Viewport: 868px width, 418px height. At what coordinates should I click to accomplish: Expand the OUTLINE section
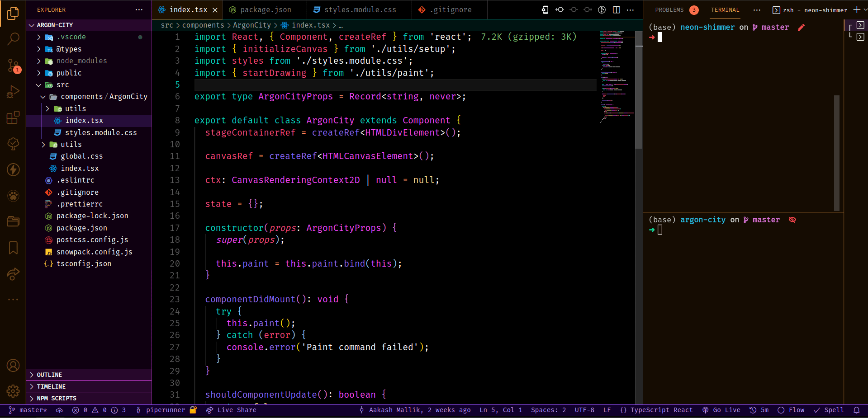(x=89, y=375)
